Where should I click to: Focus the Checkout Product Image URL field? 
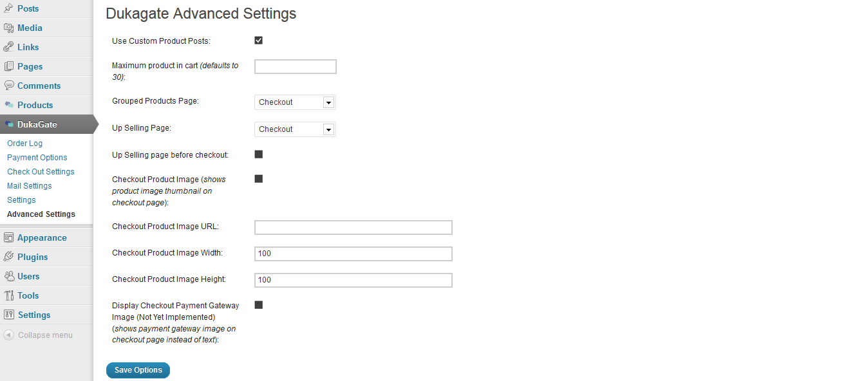pos(354,227)
